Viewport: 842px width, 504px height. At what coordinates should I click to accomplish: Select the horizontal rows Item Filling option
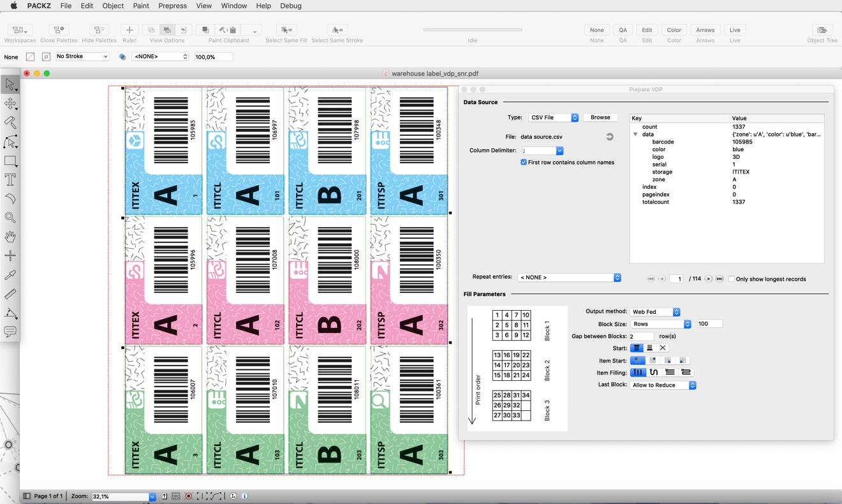click(670, 373)
